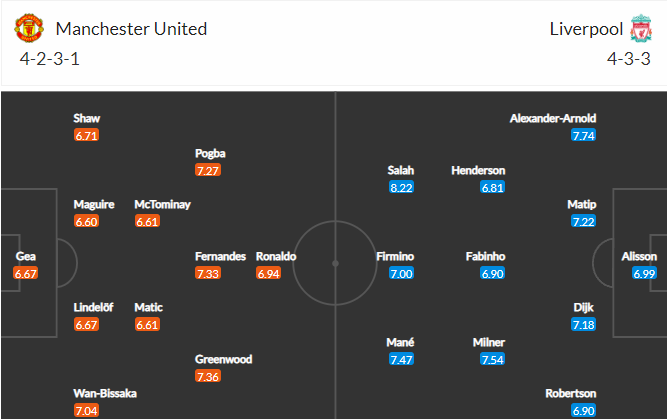Click Shaw's 6.71 rating badge

[x=86, y=135]
